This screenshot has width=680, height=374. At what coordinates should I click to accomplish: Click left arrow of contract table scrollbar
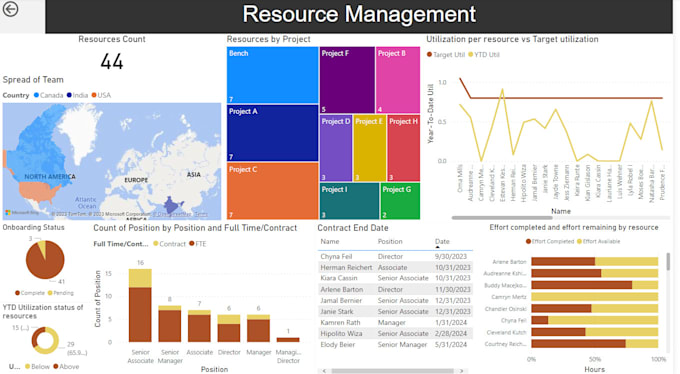[x=324, y=371]
